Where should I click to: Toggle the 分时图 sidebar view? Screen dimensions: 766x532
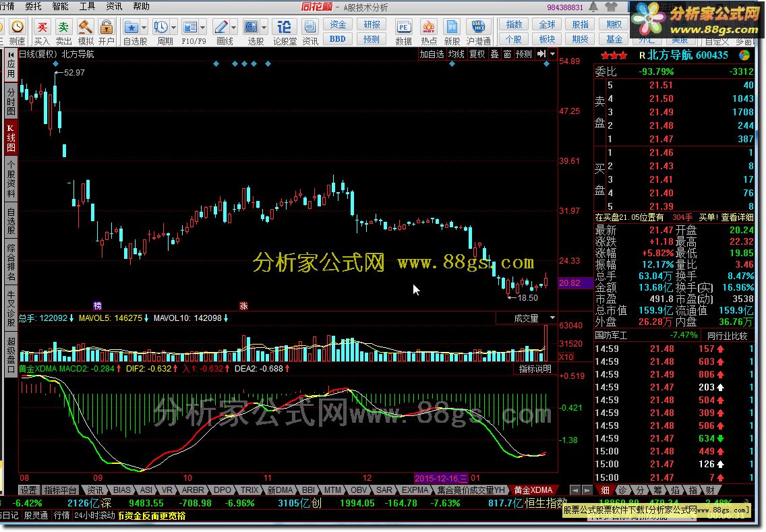tap(11, 102)
